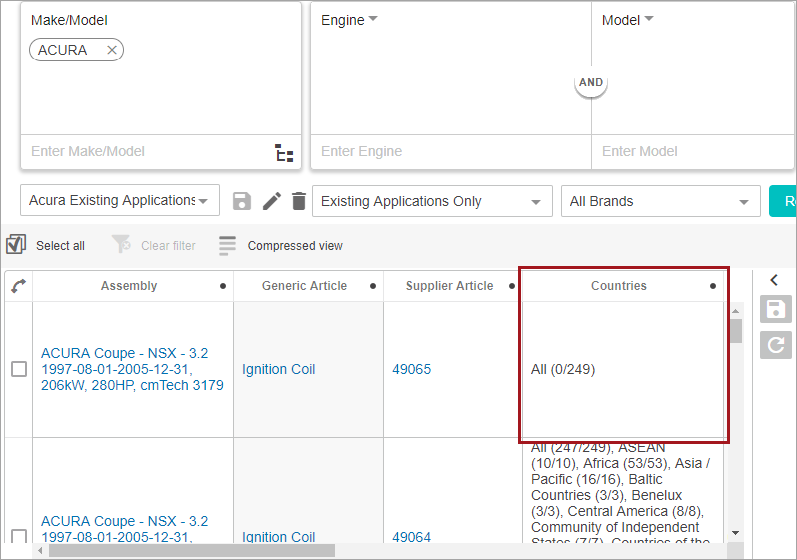Sort by the Countries column header
Viewport: 797px width, 560px height.
pyautogui.click(x=618, y=286)
